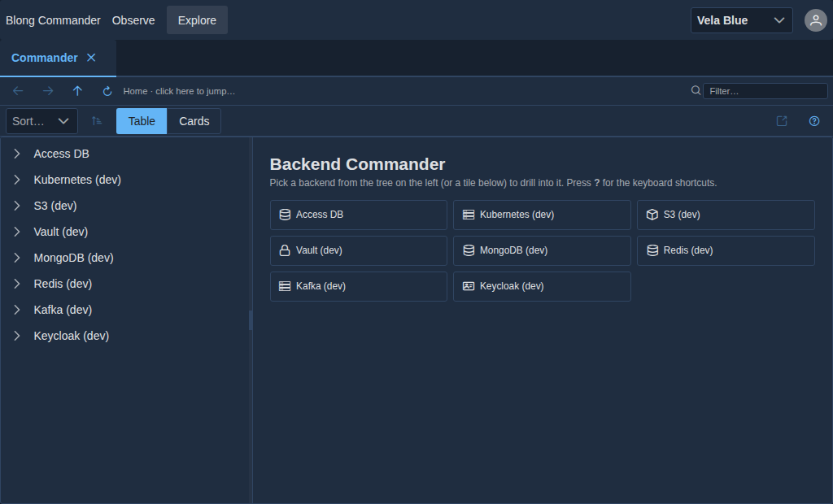Expand the S3 (dev) tree node

coord(17,206)
